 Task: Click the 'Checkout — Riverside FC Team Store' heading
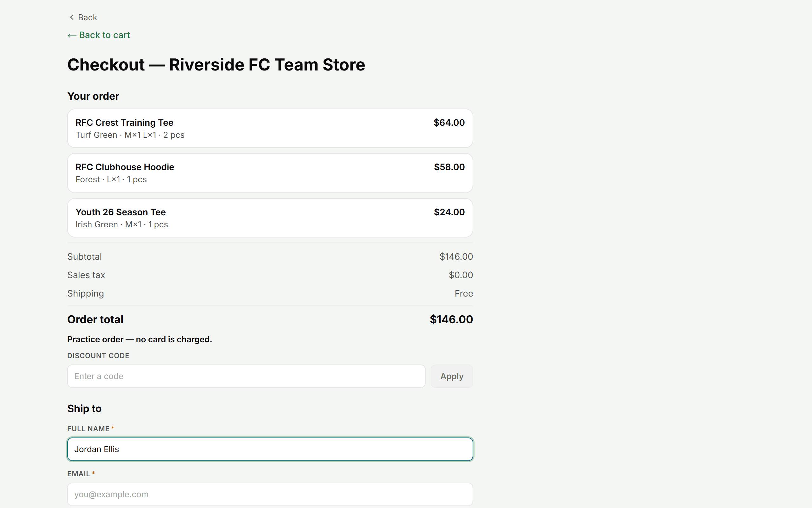tap(216, 64)
